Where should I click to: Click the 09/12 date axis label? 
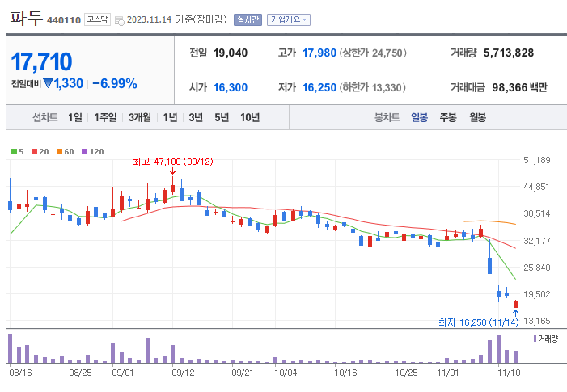click(x=183, y=373)
